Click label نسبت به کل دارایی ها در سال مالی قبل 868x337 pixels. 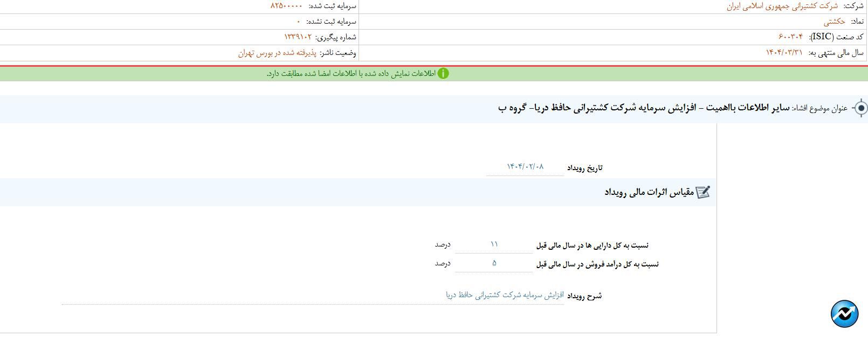(593, 245)
